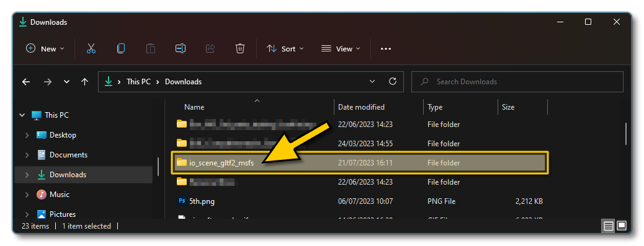Go forward with the right arrow
This screenshot has height=246, width=644.
[x=48, y=82]
